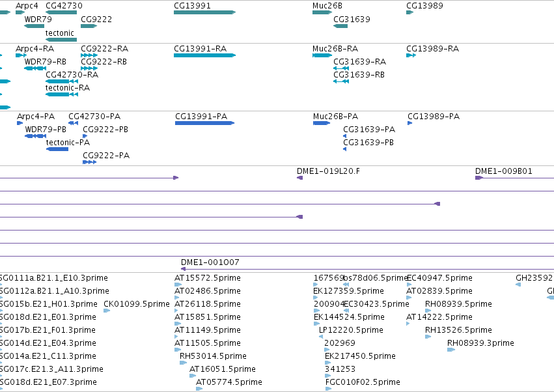Select BAC clone DME1-001O07
The image size is (554, 392).
tap(210, 262)
